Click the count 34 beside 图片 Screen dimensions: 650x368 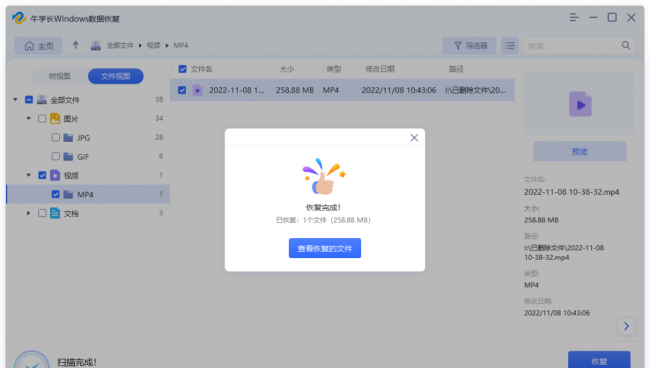(x=159, y=119)
